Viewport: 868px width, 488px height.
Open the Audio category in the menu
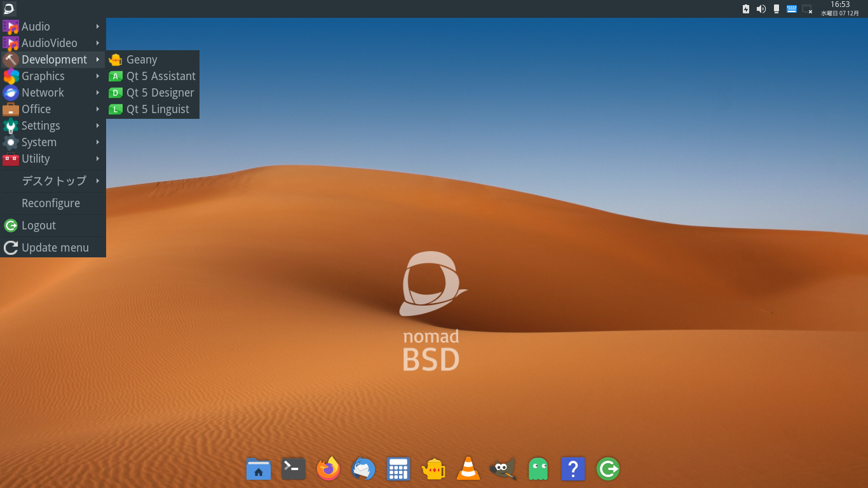[53, 26]
